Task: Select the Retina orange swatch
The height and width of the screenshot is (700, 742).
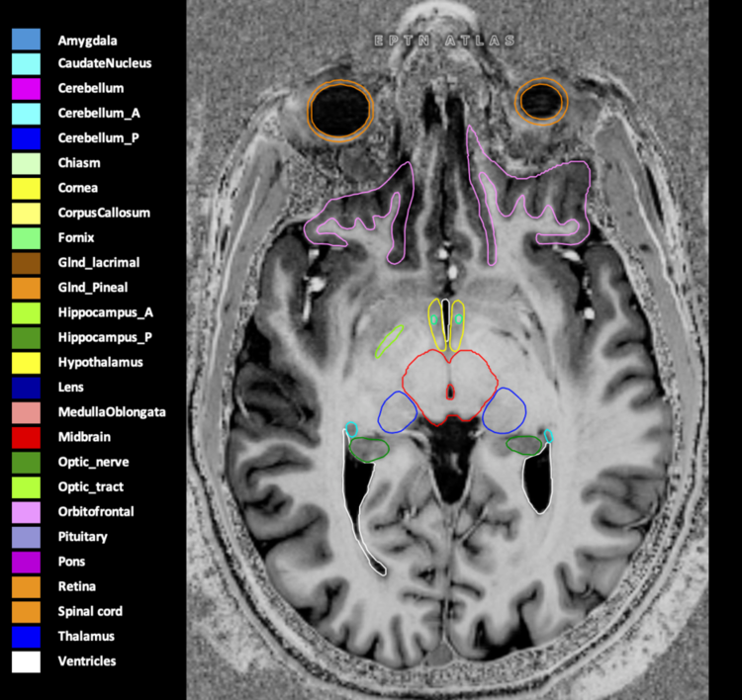Action: click(26, 587)
